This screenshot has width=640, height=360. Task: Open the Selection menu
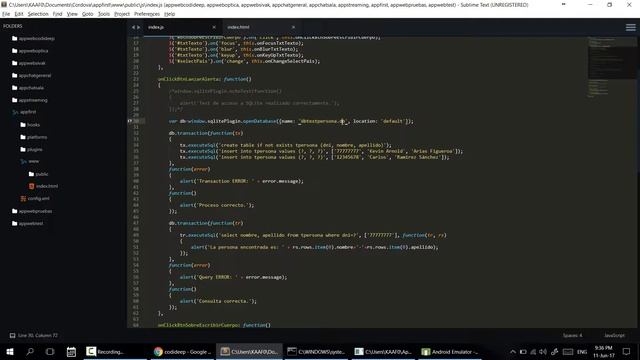tap(38, 14)
